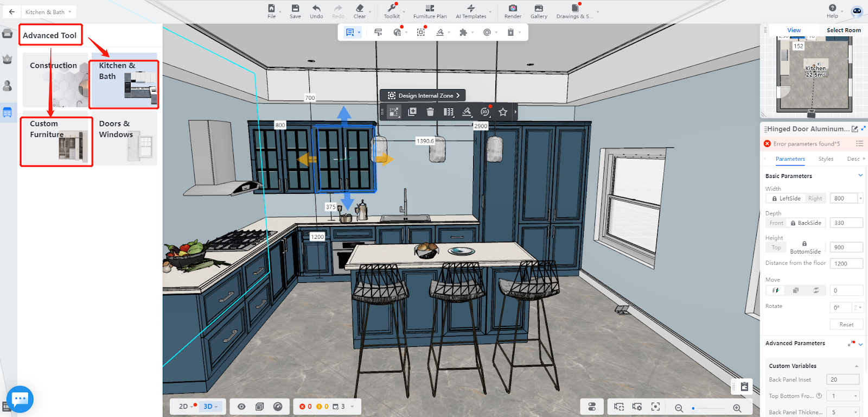868x417 pixels.
Task: Click the Design Internal Zone button
Action: [423, 96]
